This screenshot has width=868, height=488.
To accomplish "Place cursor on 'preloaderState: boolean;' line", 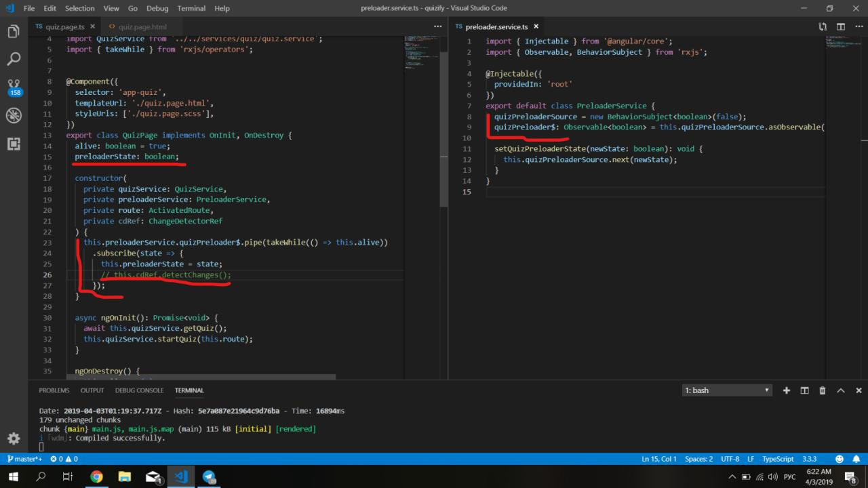I will [x=127, y=157].
